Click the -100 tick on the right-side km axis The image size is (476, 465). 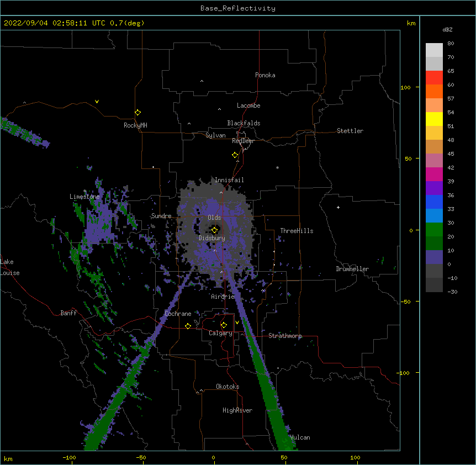click(x=404, y=373)
